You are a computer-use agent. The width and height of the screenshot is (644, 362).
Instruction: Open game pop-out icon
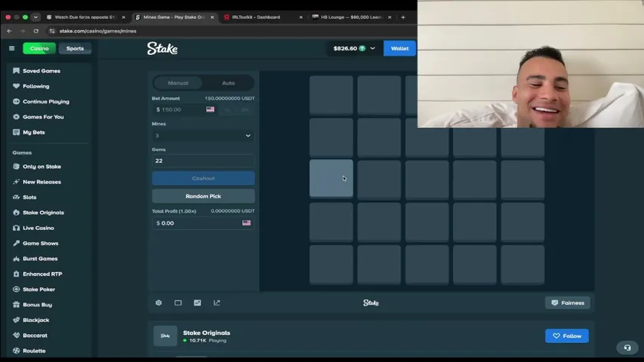[217, 303]
